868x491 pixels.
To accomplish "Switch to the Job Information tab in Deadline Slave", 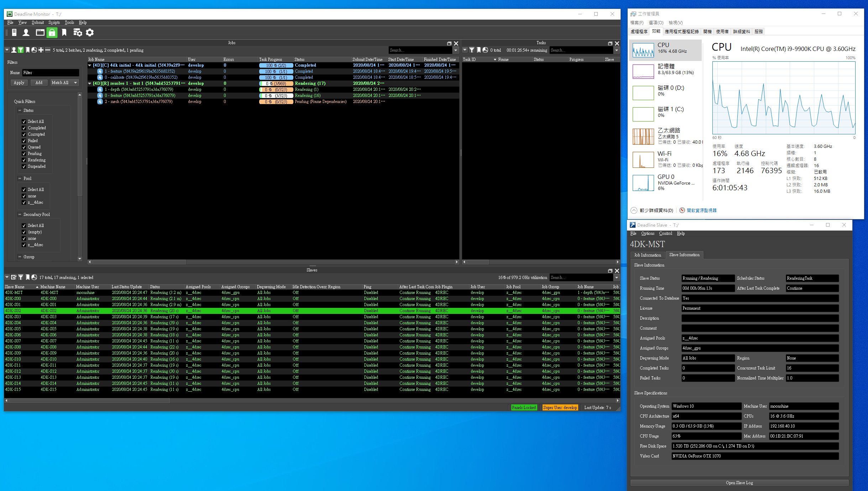I will tap(647, 255).
